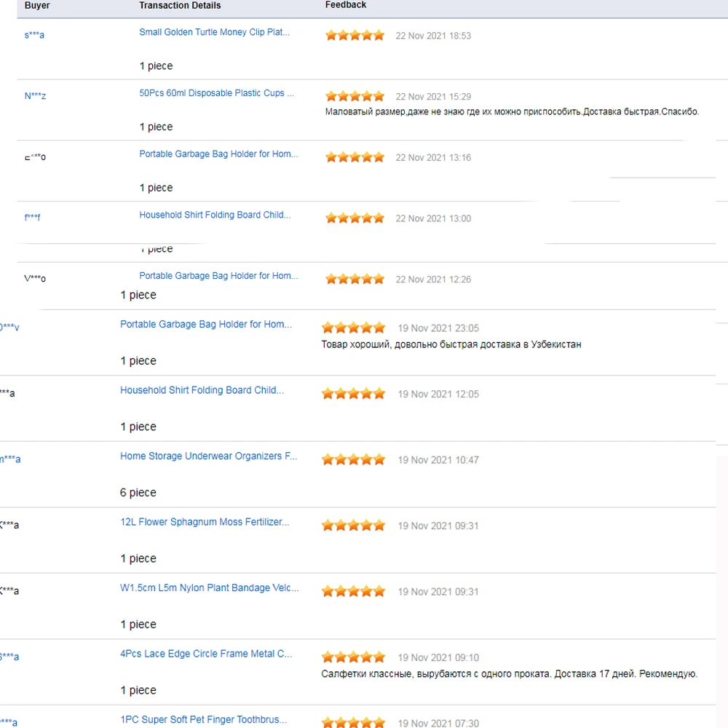Click buyer name s***a
Viewport: 728px width, 728px height.
(x=34, y=35)
